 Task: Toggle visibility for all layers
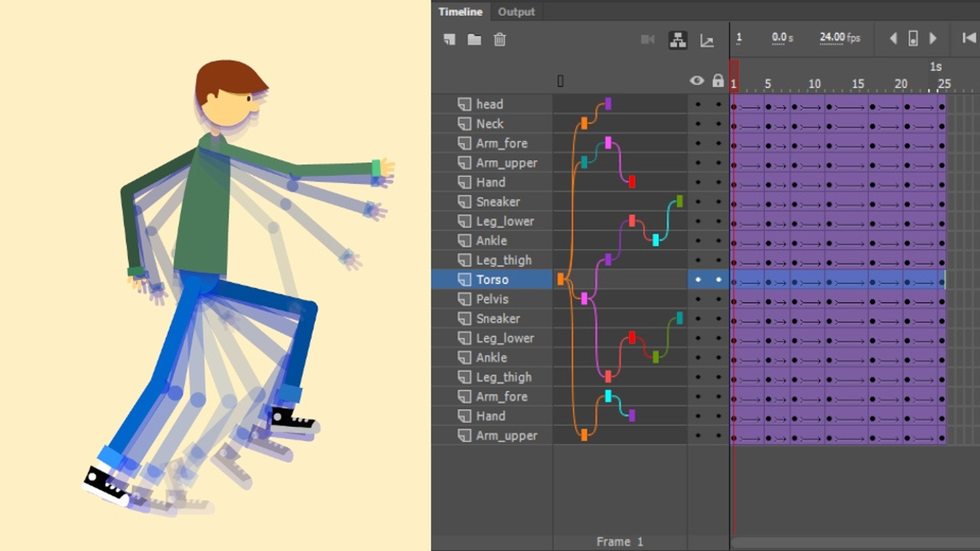tap(697, 81)
